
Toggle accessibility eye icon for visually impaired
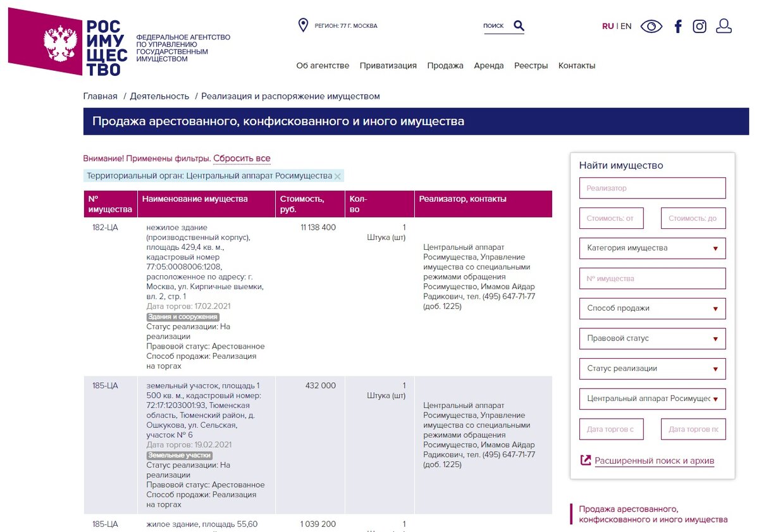tap(651, 27)
